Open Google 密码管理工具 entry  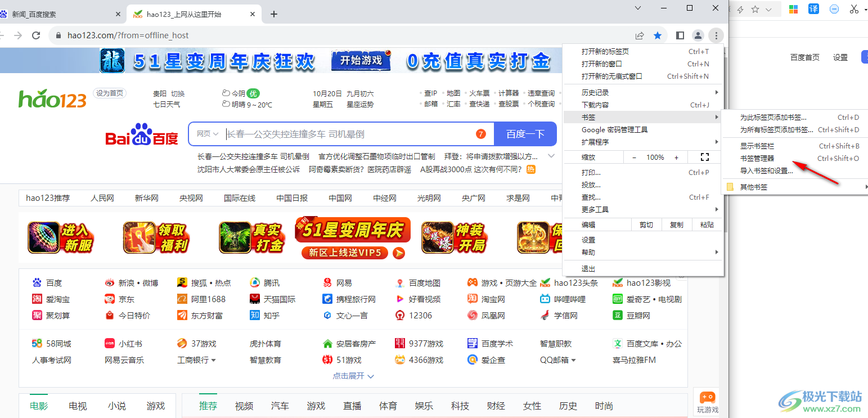click(x=642, y=129)
